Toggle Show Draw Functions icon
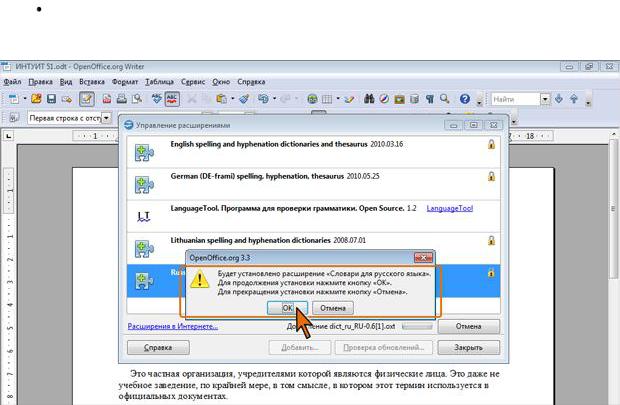This screenshot has width=620, height=405. click(x=349, y=99)
